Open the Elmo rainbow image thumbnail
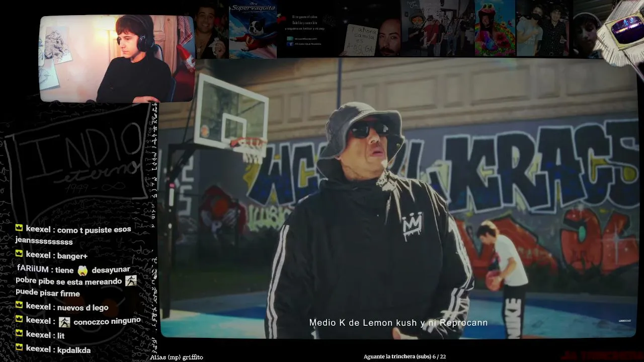644x362 pixels. [495, 28]
